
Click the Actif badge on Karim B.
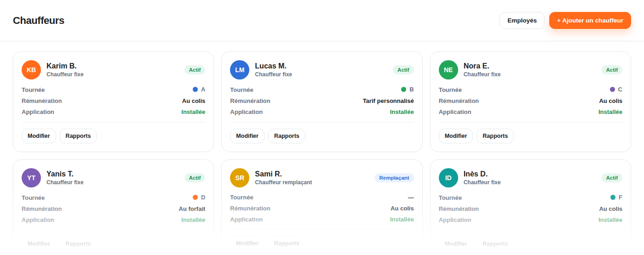tap(195, 70)
